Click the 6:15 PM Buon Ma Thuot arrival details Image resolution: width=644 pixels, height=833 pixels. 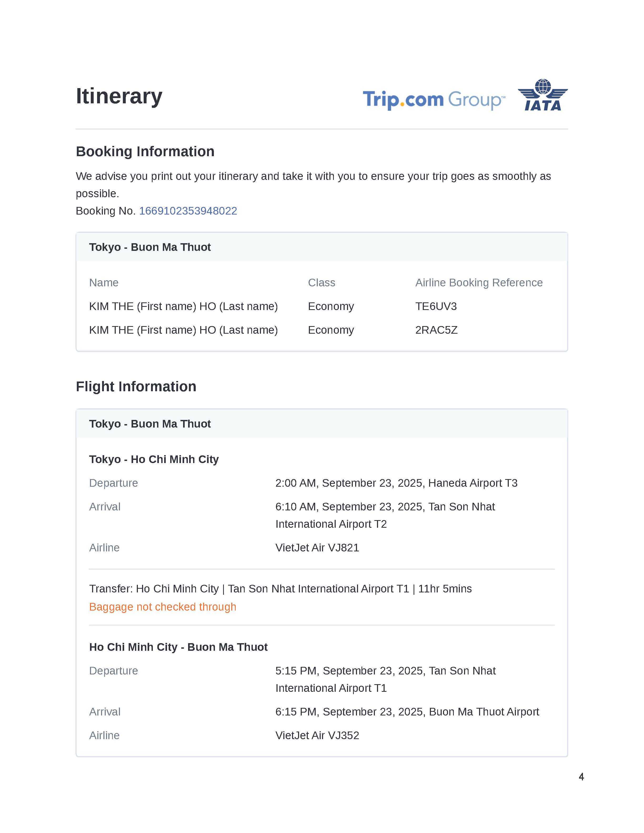407,712
